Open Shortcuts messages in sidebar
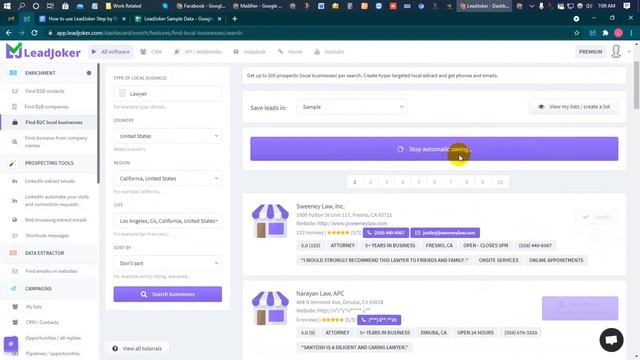The image size is (640, 360). coord(47,236)
